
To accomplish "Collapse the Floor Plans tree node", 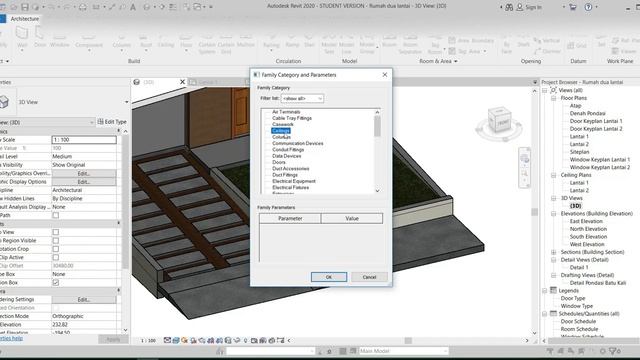I will coord(553,98).
